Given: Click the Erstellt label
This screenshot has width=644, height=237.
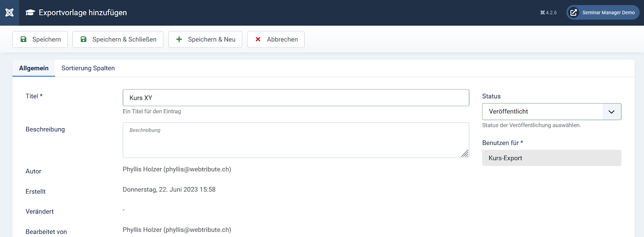Looking at the screenshot, I should click(x=35, y=191).
